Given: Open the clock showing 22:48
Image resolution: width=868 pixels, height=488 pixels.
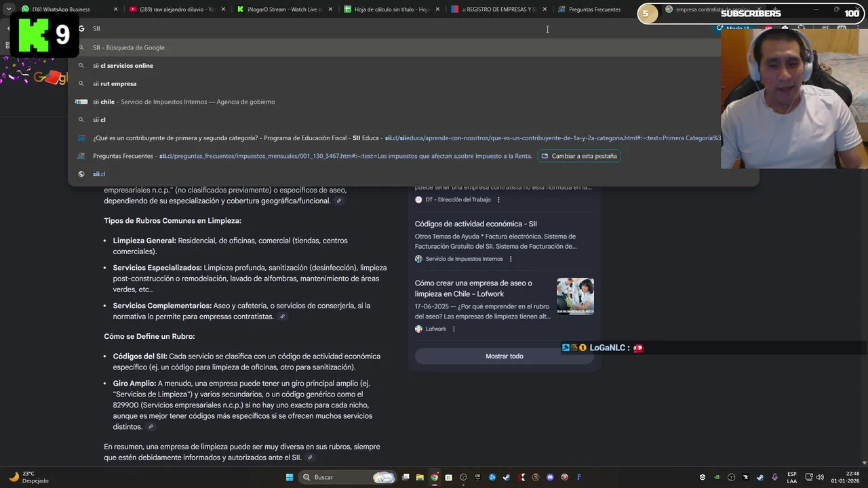Looking at the screenshot, I should (x=845, y=477).
